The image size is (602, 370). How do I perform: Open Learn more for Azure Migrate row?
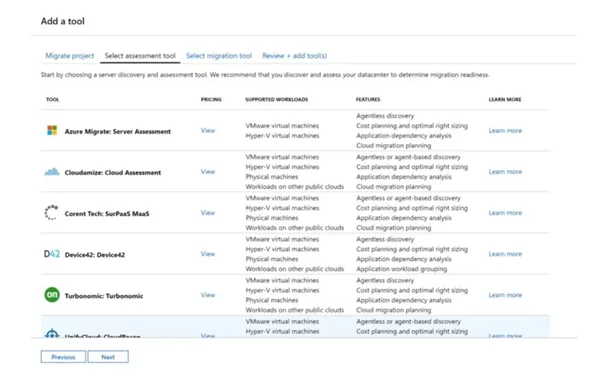coord(505,130)
